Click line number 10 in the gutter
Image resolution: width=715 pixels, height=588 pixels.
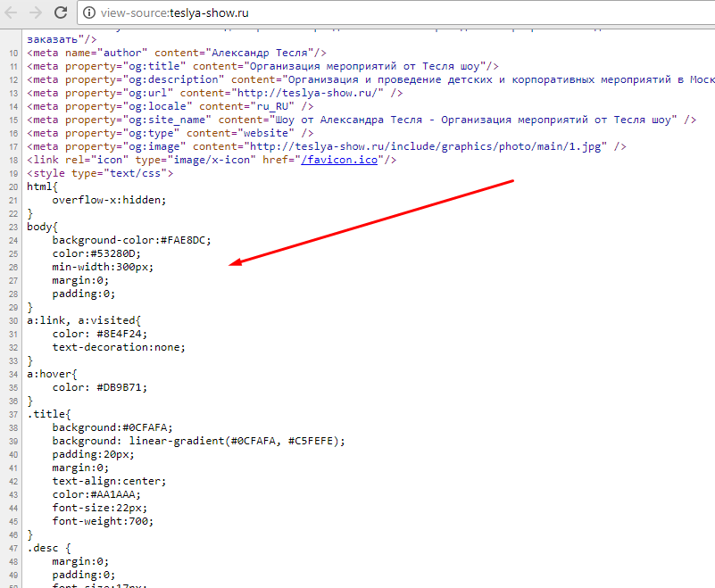click(12, 53)
